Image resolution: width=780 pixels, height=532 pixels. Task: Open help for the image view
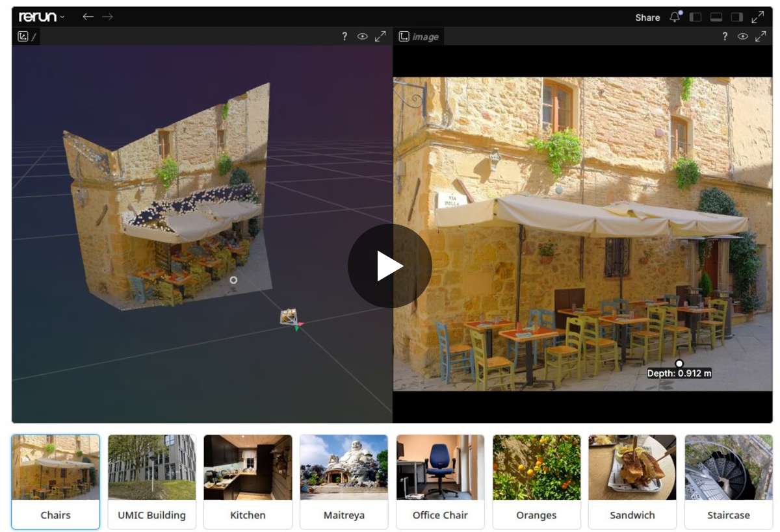[x=725, y=37]
